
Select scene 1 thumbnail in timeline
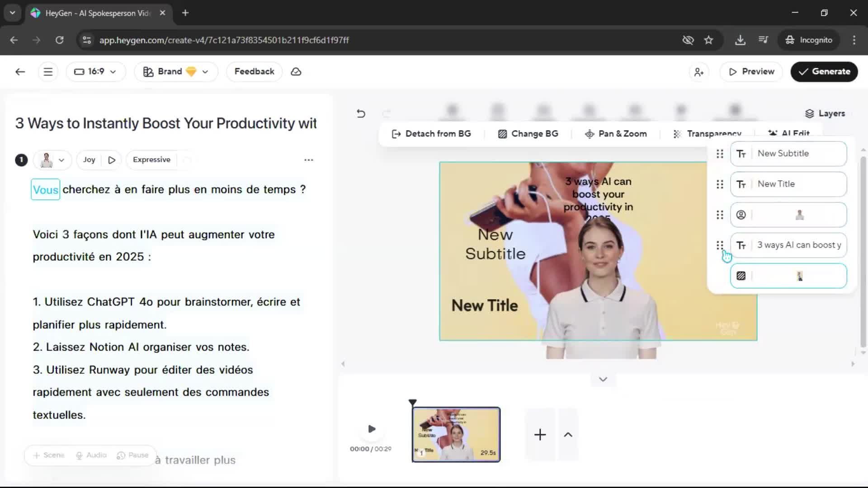pos(456,435)
